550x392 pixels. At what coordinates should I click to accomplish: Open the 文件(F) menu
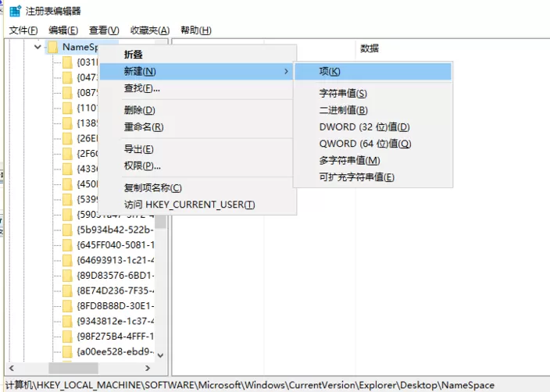coord(23,30)
